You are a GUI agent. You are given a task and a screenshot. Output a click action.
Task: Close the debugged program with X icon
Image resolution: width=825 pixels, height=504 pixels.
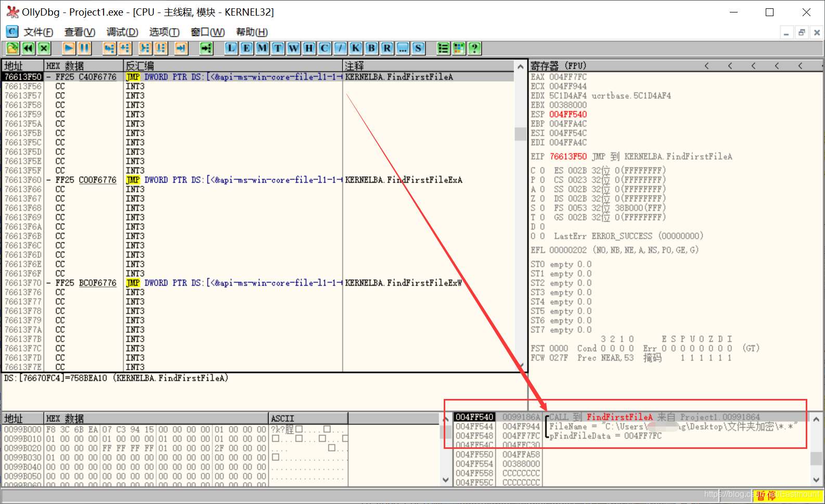pos(44,48)
